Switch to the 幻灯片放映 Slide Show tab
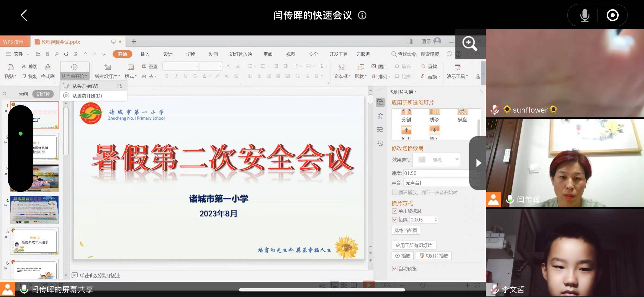Image resolution: width=644 pixels, height=297 pixels. pos(241,54)
